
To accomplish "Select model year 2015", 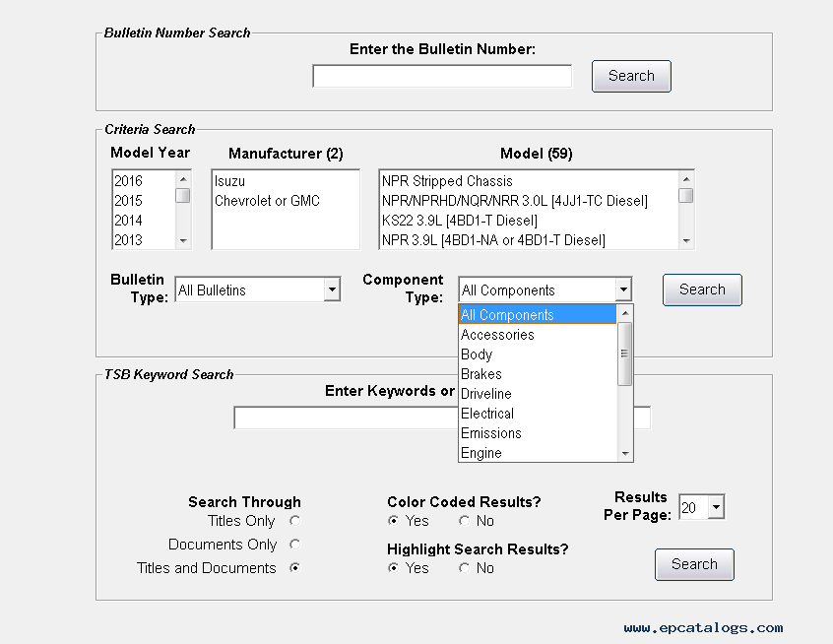I will coord(128,201).
